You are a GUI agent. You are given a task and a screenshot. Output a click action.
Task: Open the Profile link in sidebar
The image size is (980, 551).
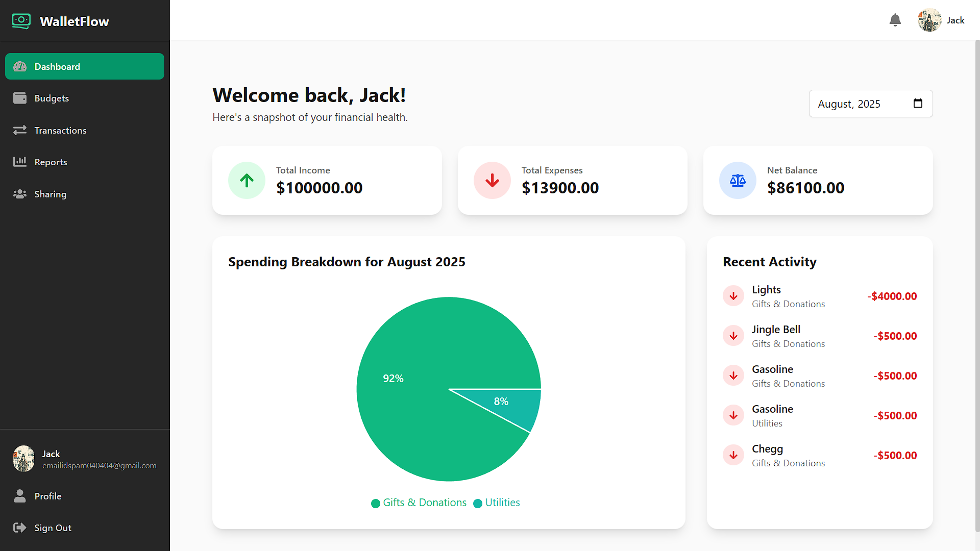(x=85, y=496)
